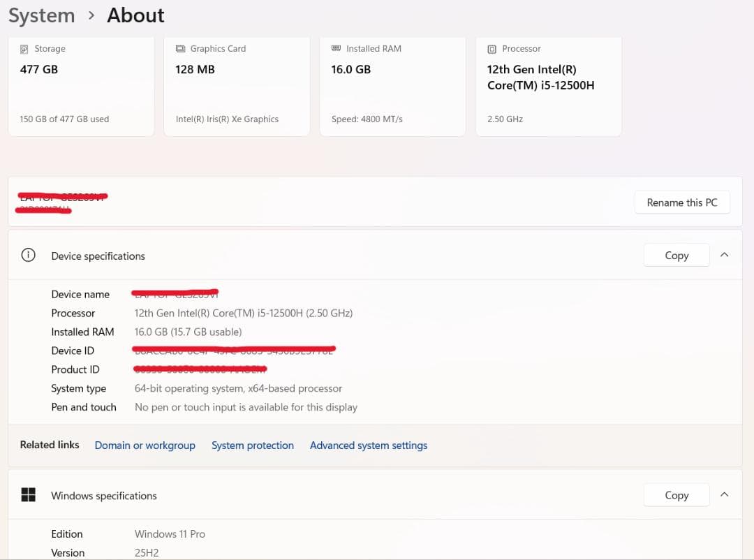Select the Graphics Card 128 MB card

click(x=237, y=87)
